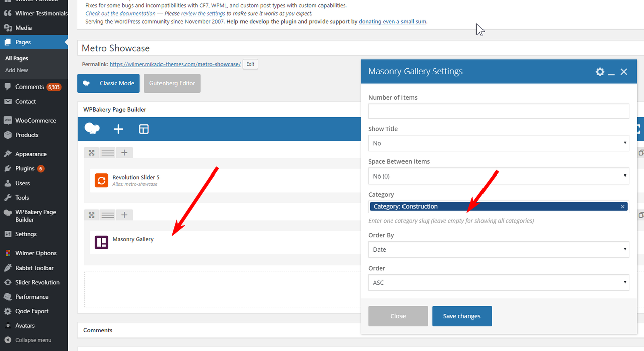
Task: Open the Pages menu in the sidebar
Action: (34, 42)
